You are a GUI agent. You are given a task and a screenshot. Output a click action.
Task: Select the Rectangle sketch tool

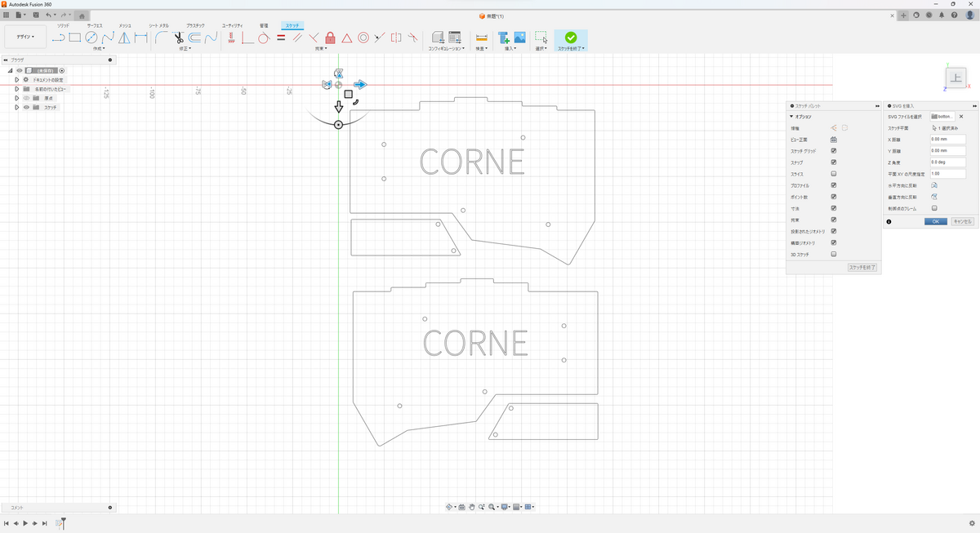pyautogui.click(x=74, y=38)
